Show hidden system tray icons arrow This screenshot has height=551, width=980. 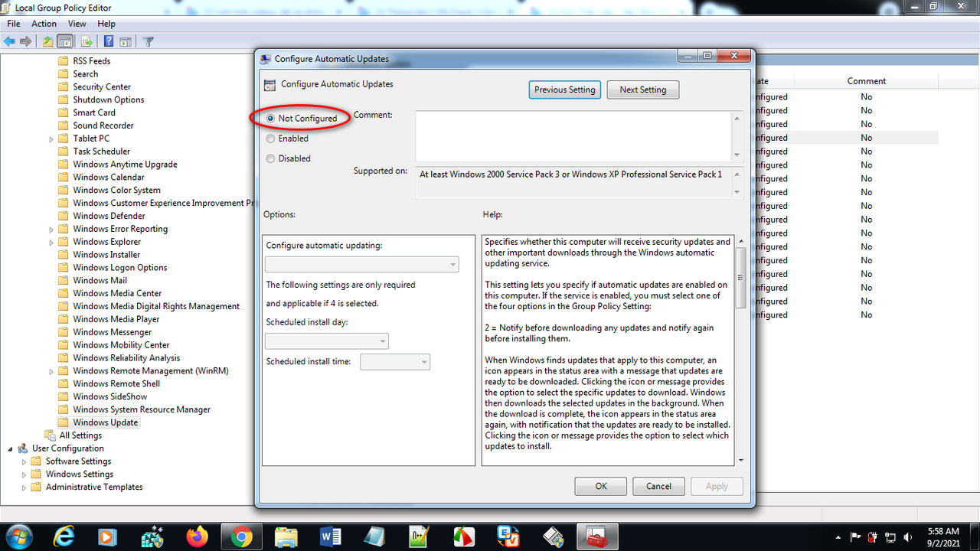[838, 537]
